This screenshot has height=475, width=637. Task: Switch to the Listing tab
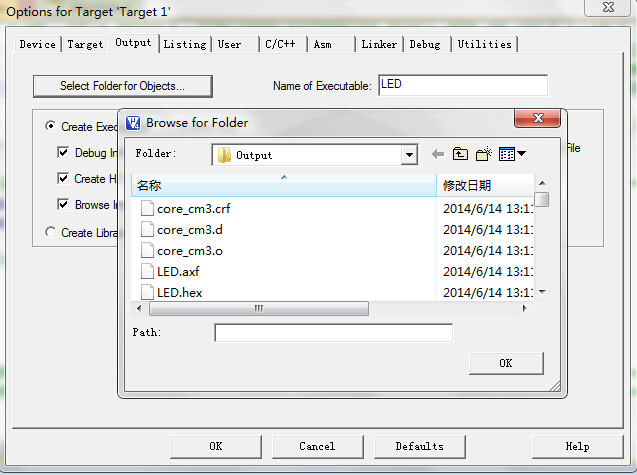pos(185,44)
